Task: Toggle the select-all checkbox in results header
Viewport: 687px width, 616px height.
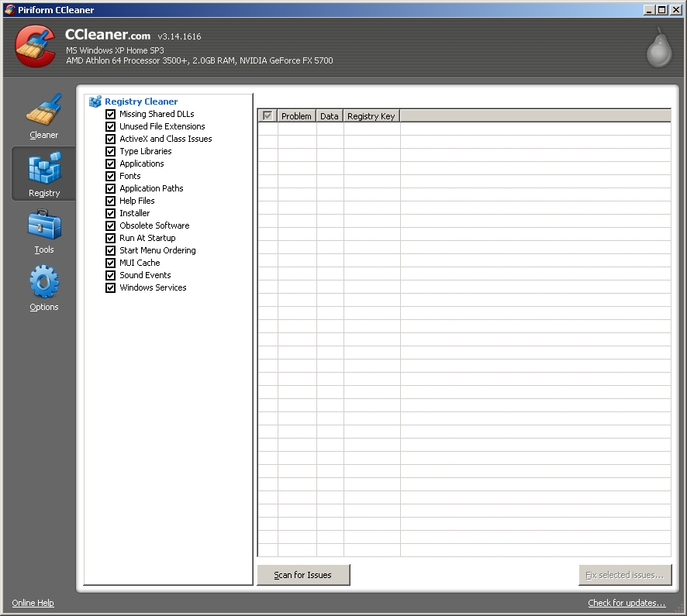Action: click(x=266, y=115)
